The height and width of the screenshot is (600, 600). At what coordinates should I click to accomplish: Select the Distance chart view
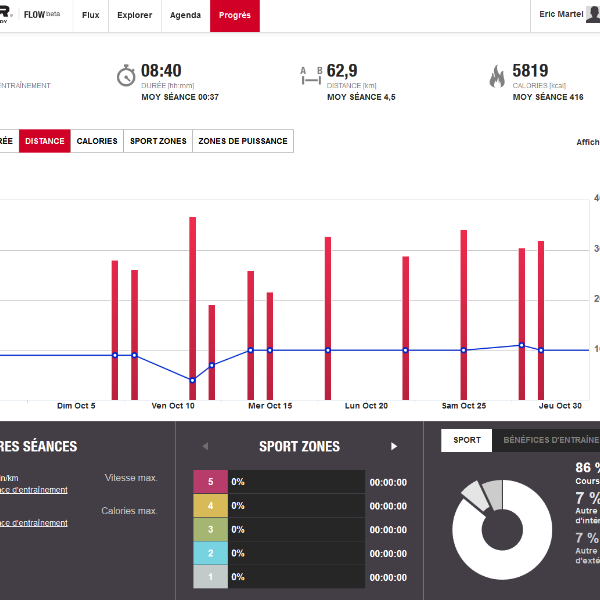click(x=45, y=141)
